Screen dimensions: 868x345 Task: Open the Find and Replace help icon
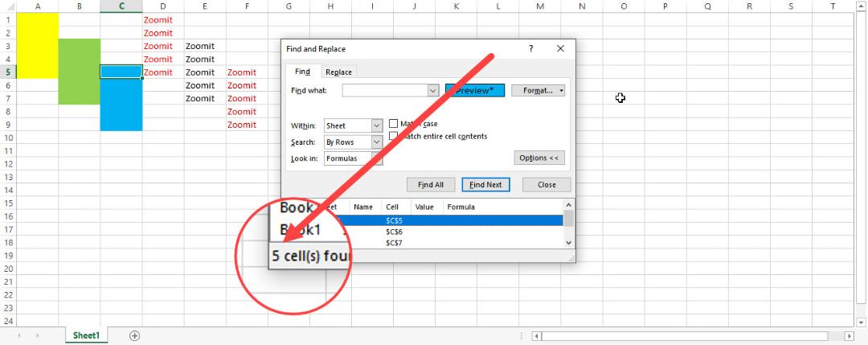531,49
